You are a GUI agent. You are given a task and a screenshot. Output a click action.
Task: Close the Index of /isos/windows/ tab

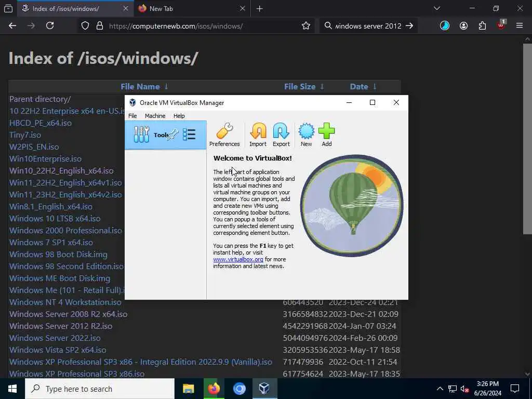[126, 8]
